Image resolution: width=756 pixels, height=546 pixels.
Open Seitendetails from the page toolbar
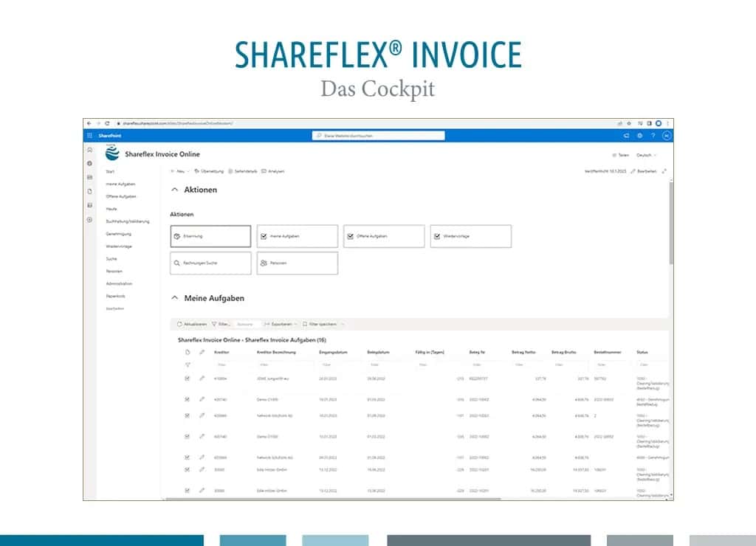244,170
